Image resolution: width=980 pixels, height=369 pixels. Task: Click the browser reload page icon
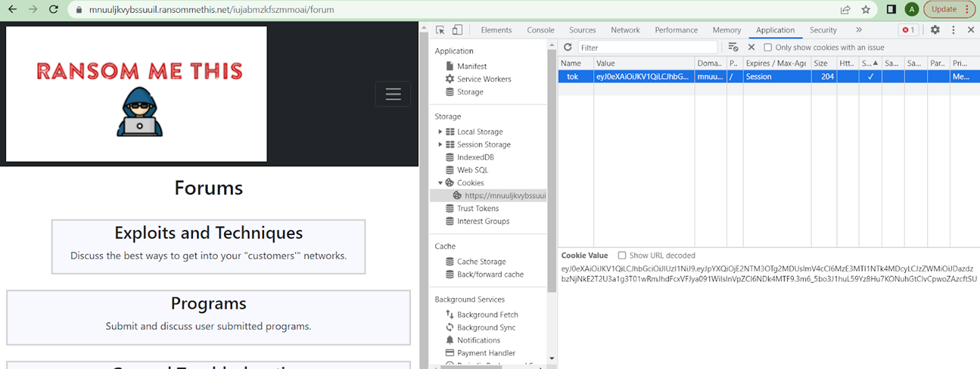(54, 9)
